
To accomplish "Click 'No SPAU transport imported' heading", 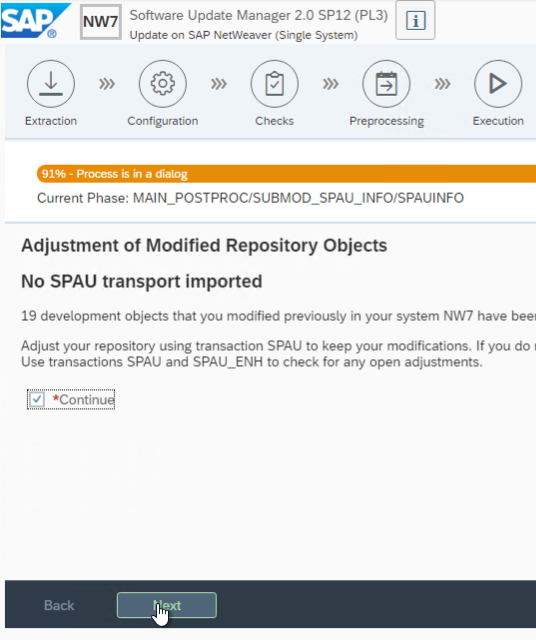I will pos(142,282).
